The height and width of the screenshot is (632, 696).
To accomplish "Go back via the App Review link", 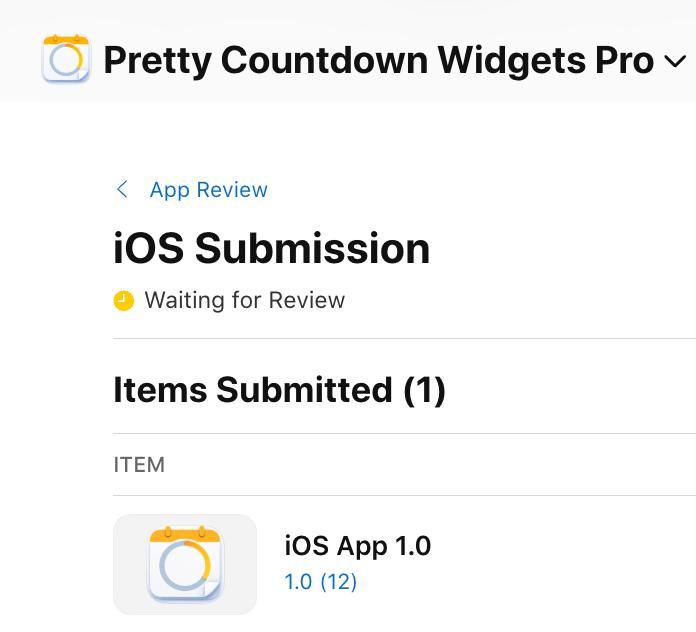I will pyautogui.click(x=208, y=190).
